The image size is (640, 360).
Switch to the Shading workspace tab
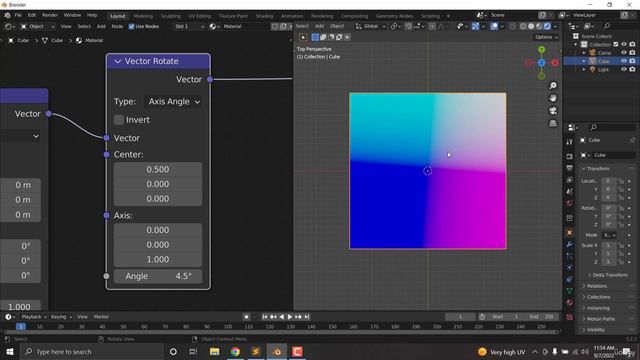point(264,16)
